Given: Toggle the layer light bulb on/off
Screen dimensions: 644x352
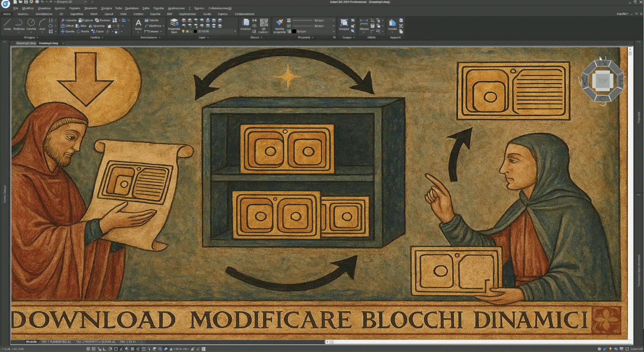Looking at the screenshot, I should [183, 31].
